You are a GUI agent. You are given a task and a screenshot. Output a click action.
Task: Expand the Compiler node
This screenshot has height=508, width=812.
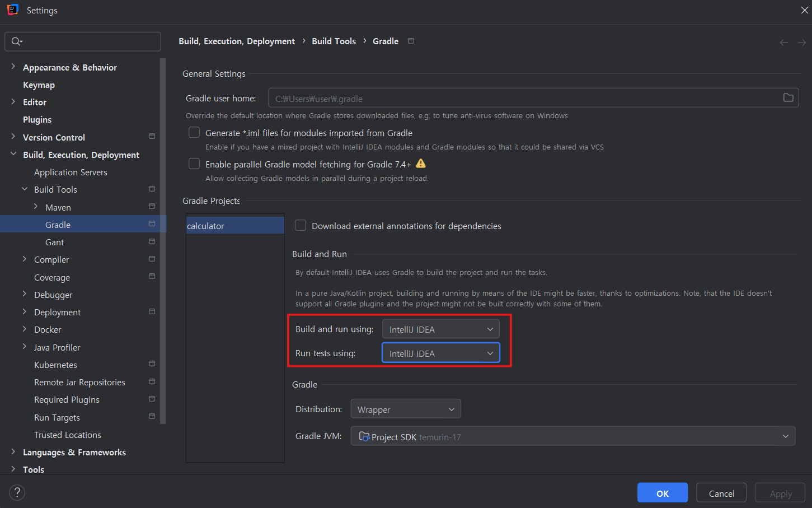(24, 259)
